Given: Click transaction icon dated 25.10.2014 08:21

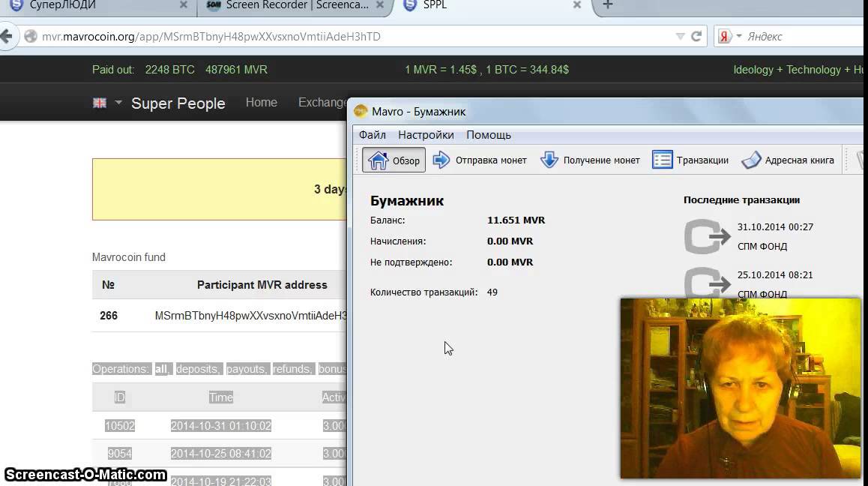Looking at the screenshot, I should coord(707,283).
